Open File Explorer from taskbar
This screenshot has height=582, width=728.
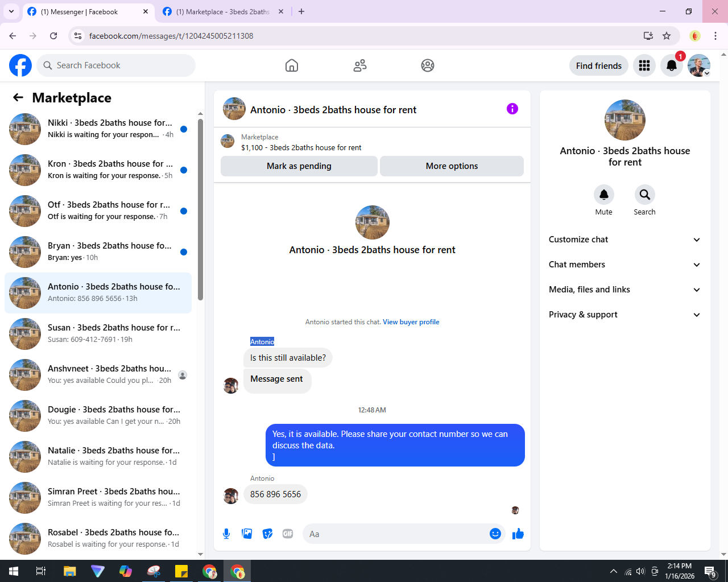(69, 571)
